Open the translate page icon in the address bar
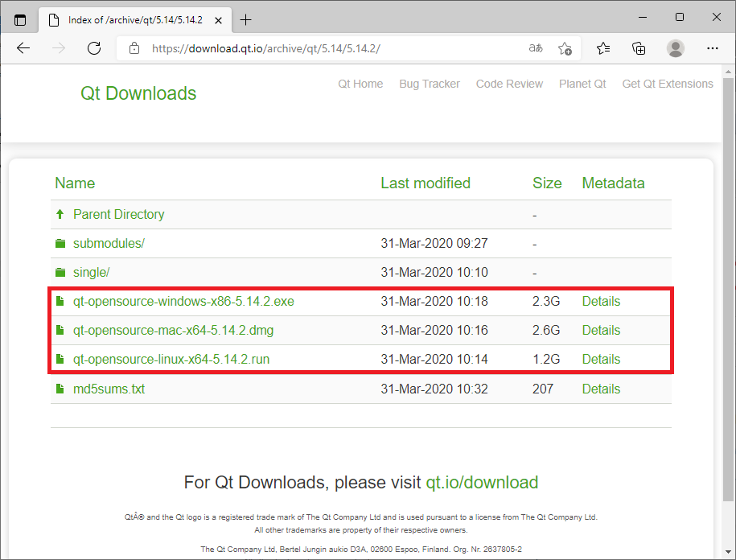Viewport: 736px width, 560px height. click(536, 48)
